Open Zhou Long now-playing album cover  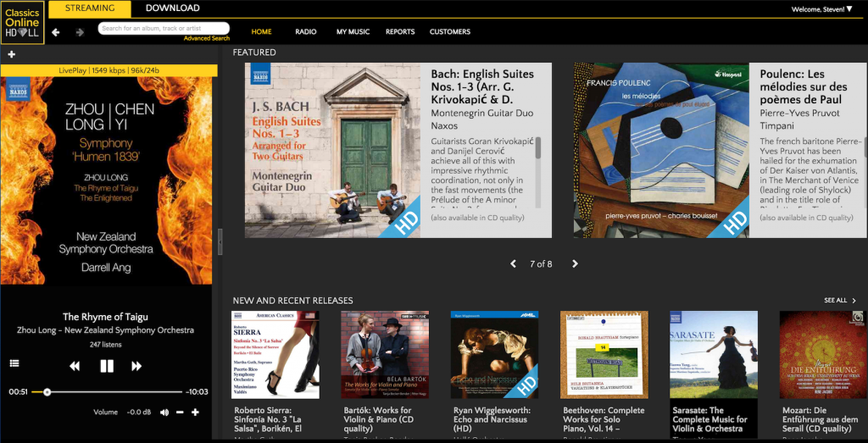(106, 181)
